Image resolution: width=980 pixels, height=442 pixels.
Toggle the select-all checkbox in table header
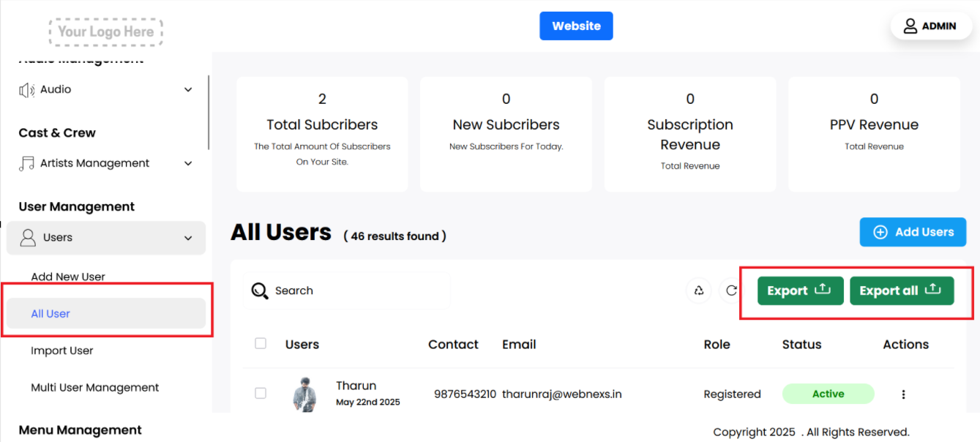(261, 343)
